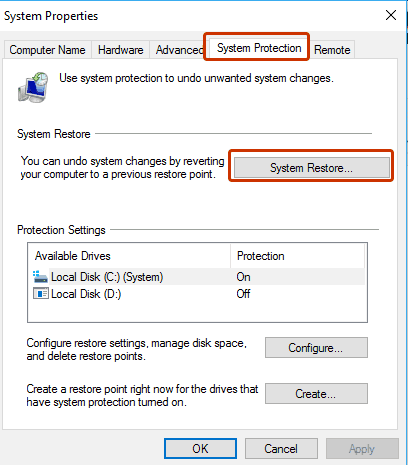This screenshot has height=465, width=408.
Task: Open the Hardware tab
Action: pos(120,50)
